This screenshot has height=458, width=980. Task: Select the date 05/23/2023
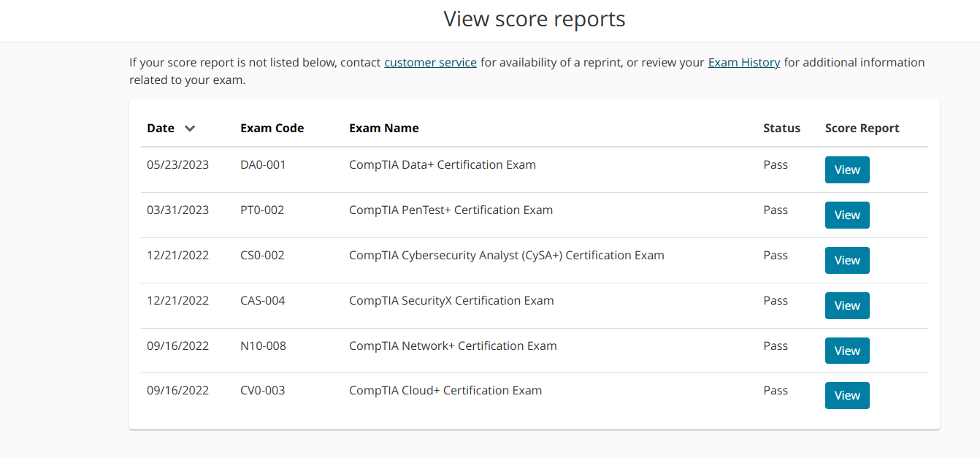177,165
